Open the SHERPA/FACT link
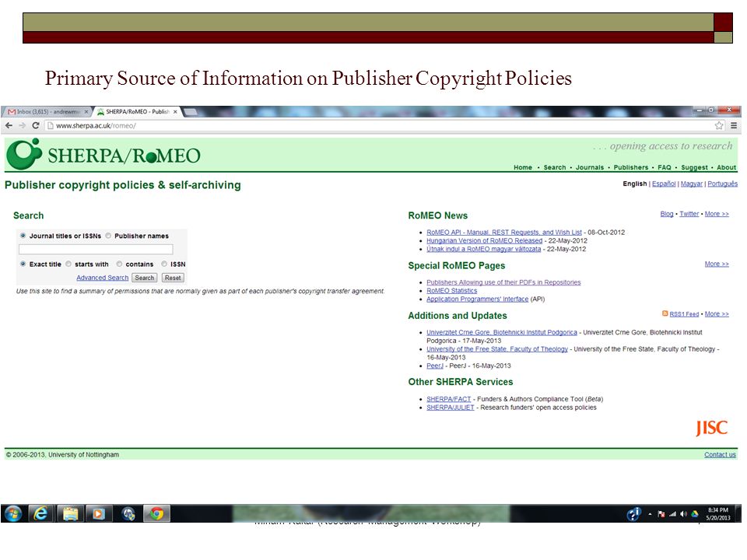 tap(448, 399)
